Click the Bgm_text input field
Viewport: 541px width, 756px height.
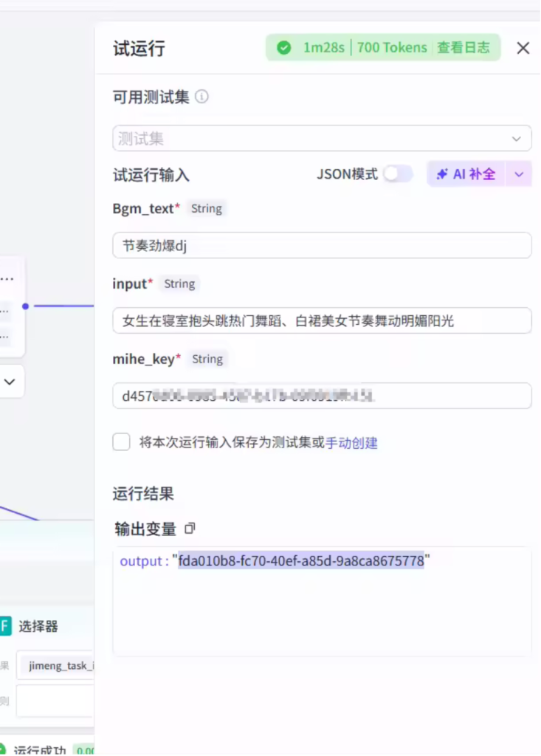point(322,246)
